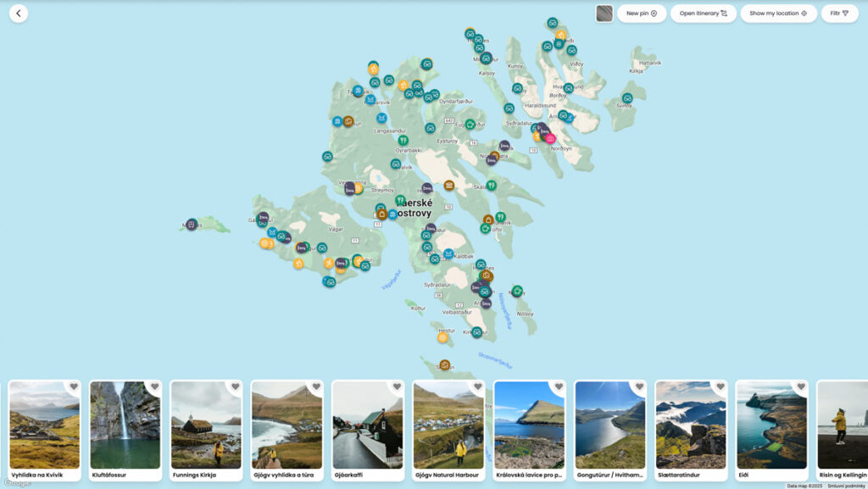Open the Gjáarkaffi place card
The width and height of the screenshot is (868, 489).
coord(366,428)
